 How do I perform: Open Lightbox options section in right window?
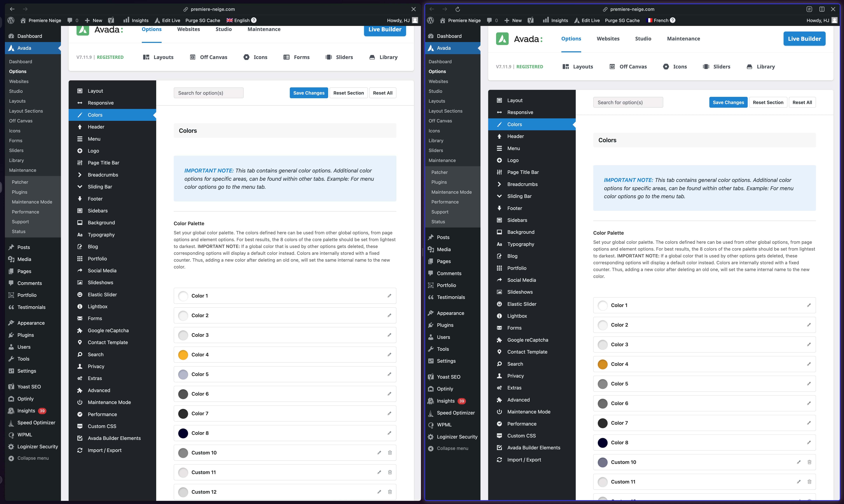point(532,316)
